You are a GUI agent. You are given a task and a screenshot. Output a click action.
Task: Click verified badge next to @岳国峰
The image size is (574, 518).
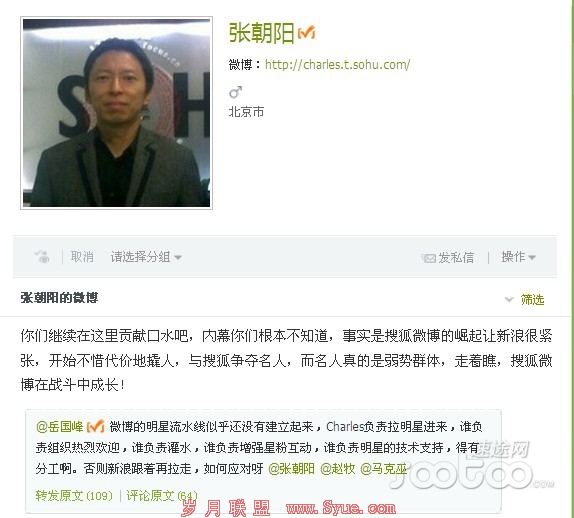click(x=96, y=426)
